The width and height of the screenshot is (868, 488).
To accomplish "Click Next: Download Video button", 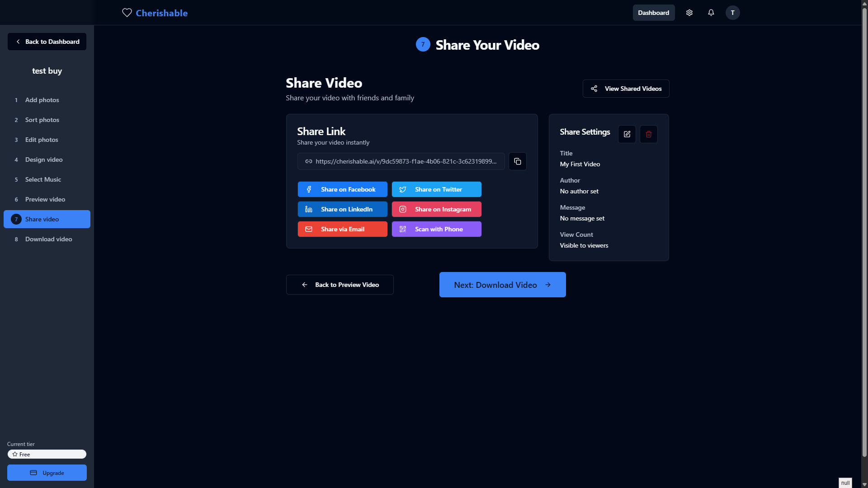I will [502, 285].
